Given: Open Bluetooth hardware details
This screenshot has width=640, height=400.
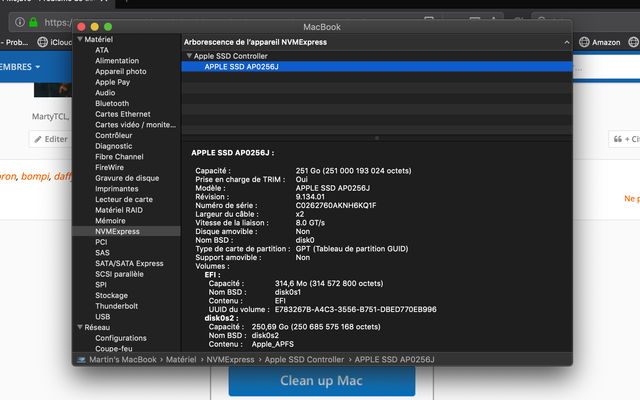Looking at the screenshot, I should pos(112,103).
